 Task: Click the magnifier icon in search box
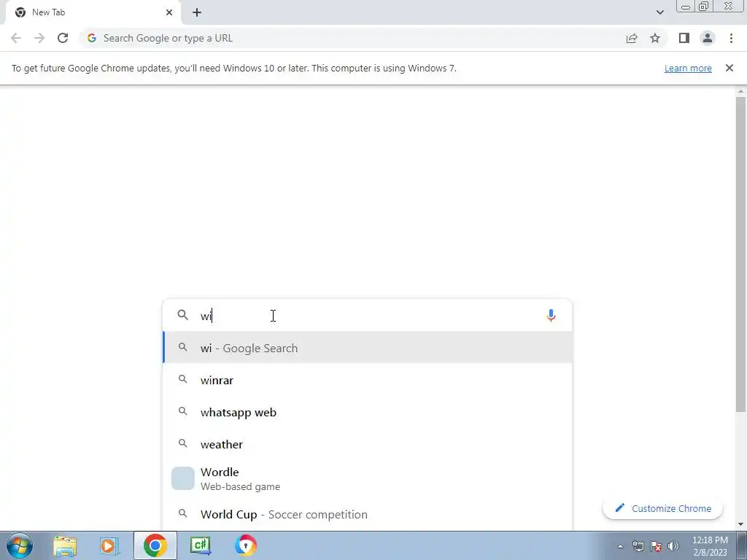(183, 315)
